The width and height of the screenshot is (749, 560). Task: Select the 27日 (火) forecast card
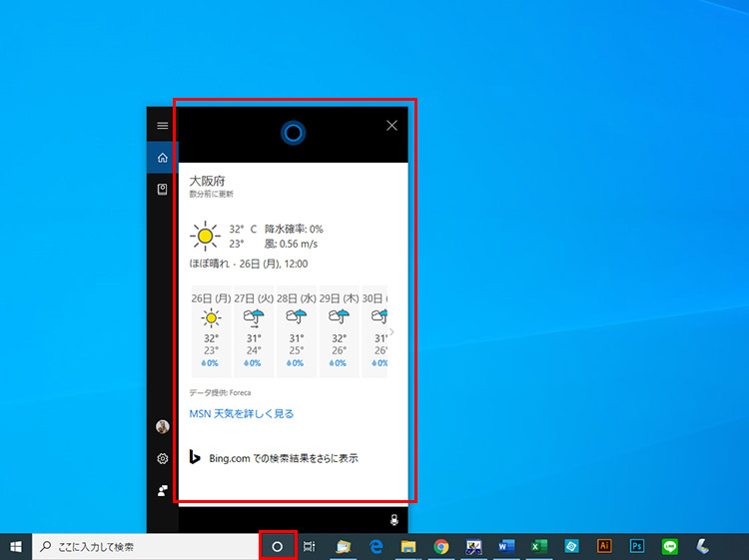coord(253,331)
